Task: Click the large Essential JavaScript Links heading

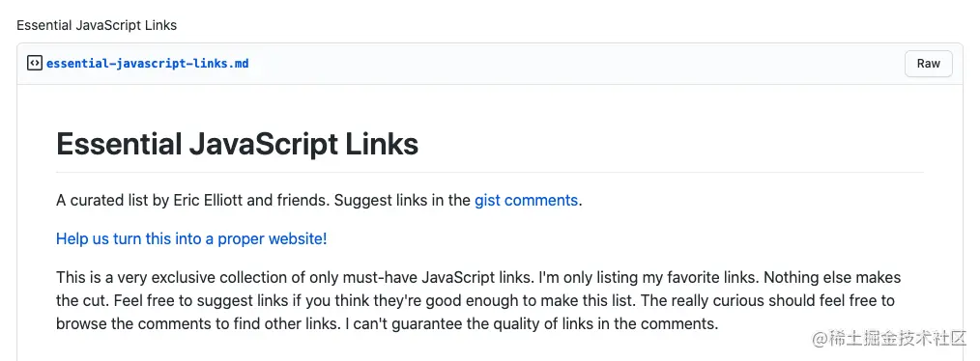Action: point(238,144)
